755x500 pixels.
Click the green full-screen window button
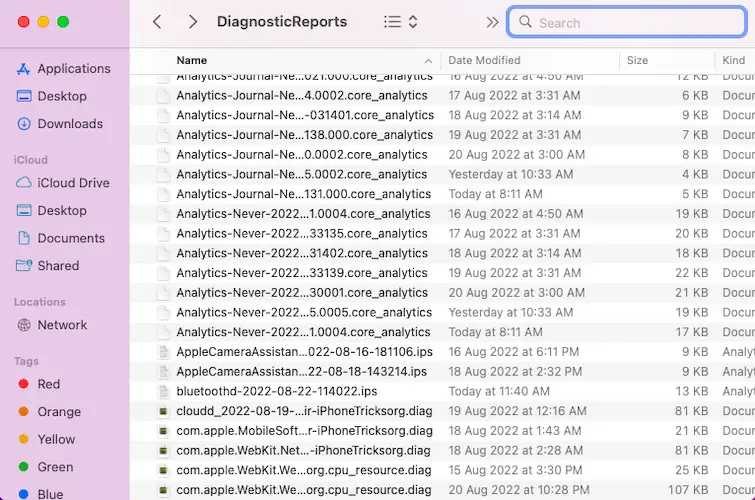tap(63, 22)
